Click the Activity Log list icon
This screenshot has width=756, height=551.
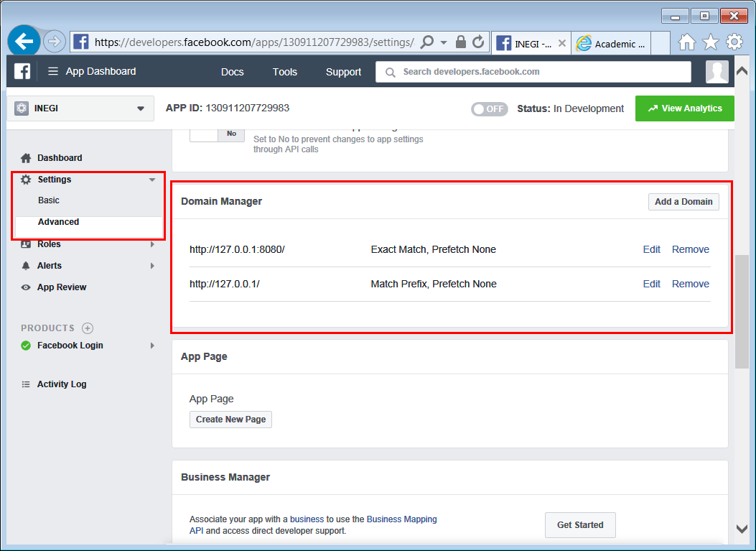(26, 384)
